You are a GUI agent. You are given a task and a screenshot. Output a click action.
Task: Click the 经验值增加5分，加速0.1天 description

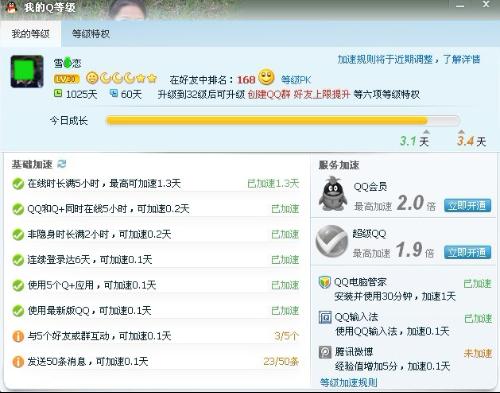coord(392,366)
